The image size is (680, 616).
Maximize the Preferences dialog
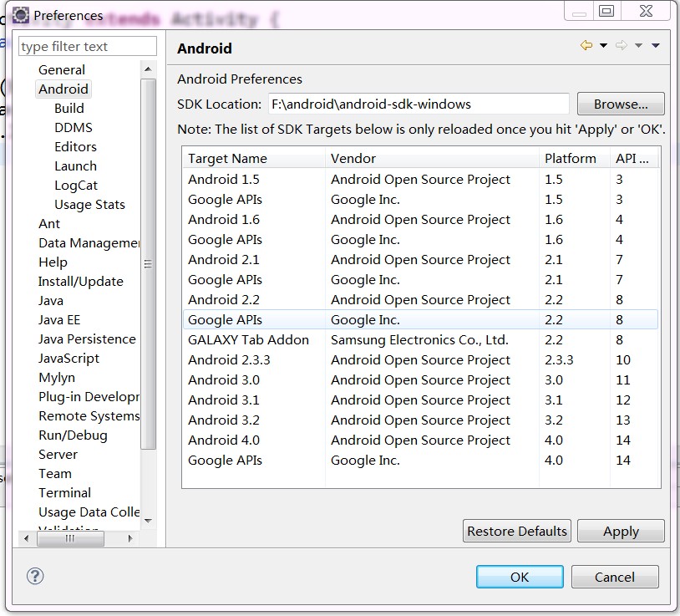pyautogui.click(x=607, y=11)
